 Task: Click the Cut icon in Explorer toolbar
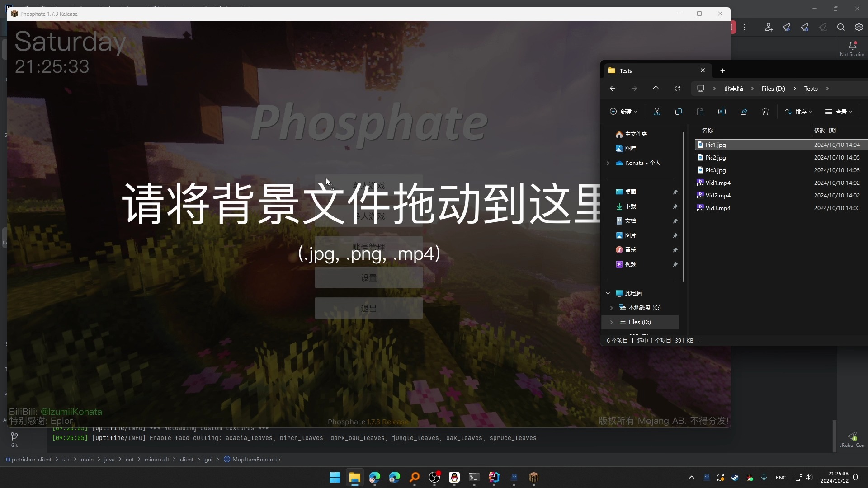point(657,112)
